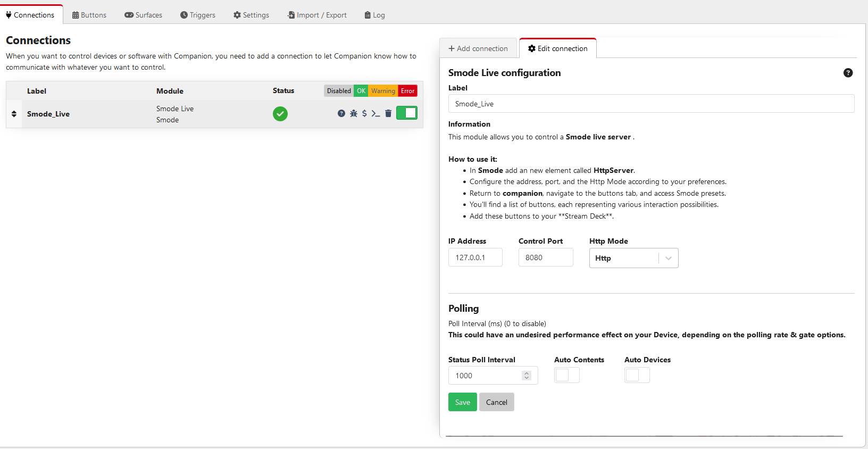Toggle the Auto Contents switch
The width and height of the screenshot is (868, 449).
[567, 375]
